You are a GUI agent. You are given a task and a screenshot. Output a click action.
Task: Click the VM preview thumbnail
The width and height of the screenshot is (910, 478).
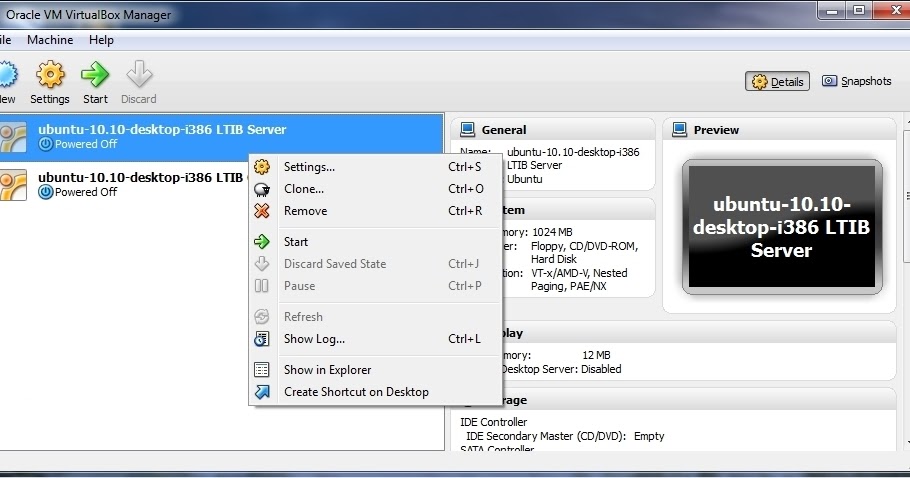tap(782, 227)
